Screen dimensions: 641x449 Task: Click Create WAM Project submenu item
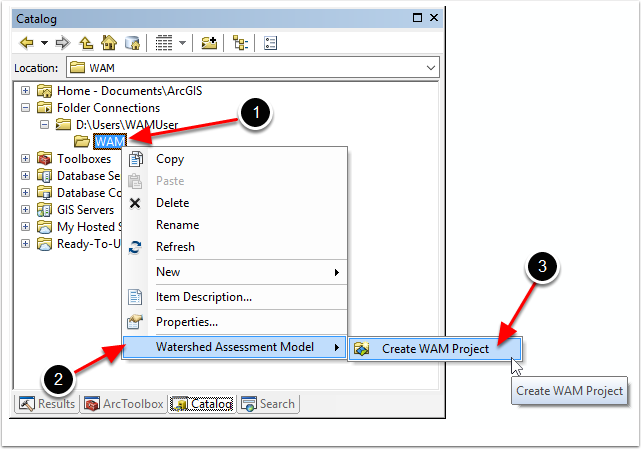[x=435, y=349]
